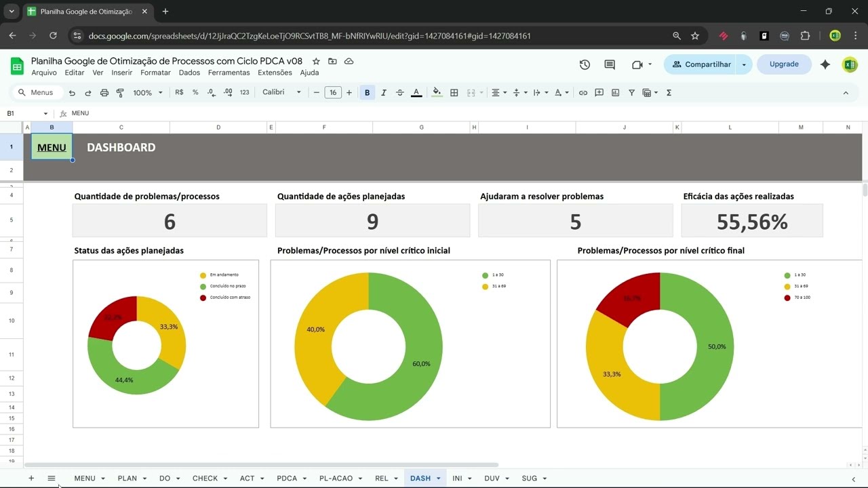Apply currency format R$

click(x=179, y=93)
